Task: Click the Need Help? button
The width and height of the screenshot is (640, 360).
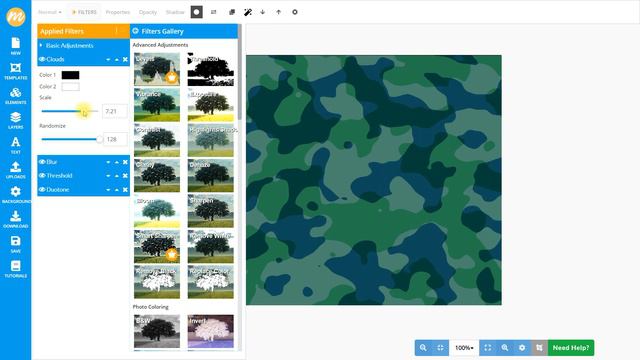Action: pyautogui.click(x=571, y=348)
